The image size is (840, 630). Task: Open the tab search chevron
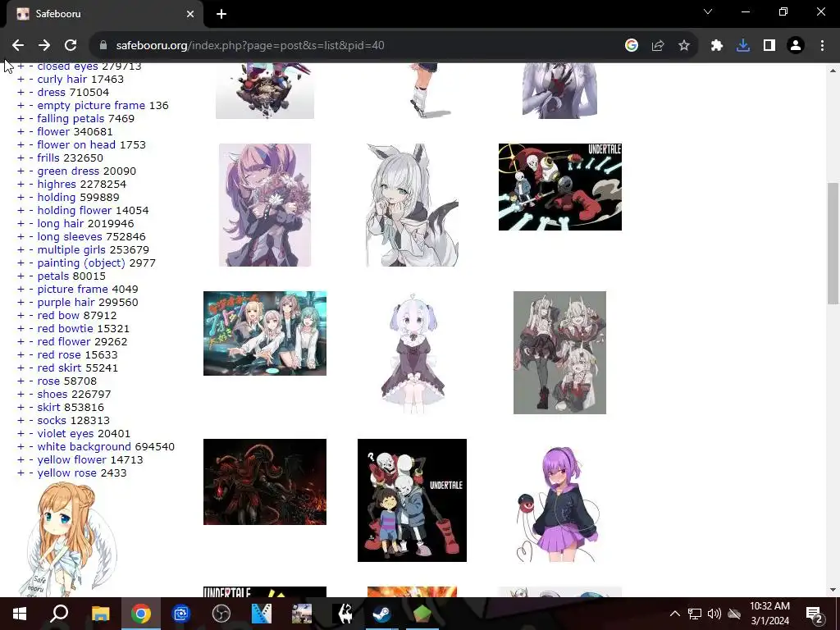708,11
